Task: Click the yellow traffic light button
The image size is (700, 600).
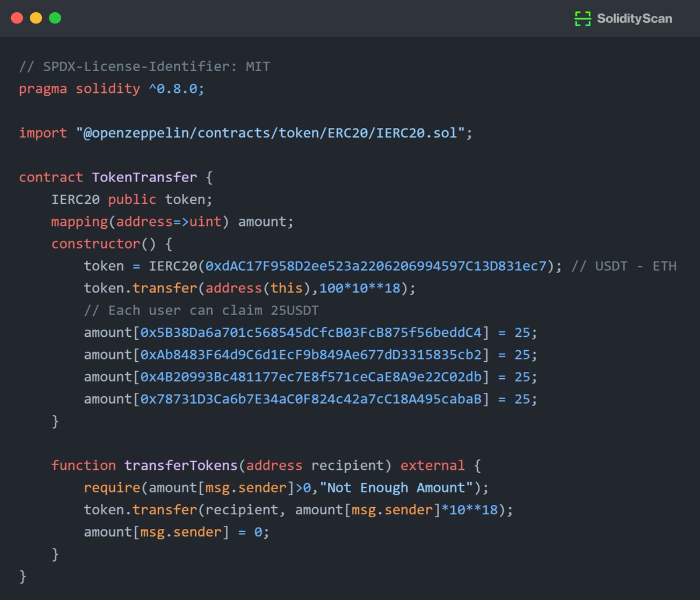Action: pyautogui.click(x=36, y=18)
